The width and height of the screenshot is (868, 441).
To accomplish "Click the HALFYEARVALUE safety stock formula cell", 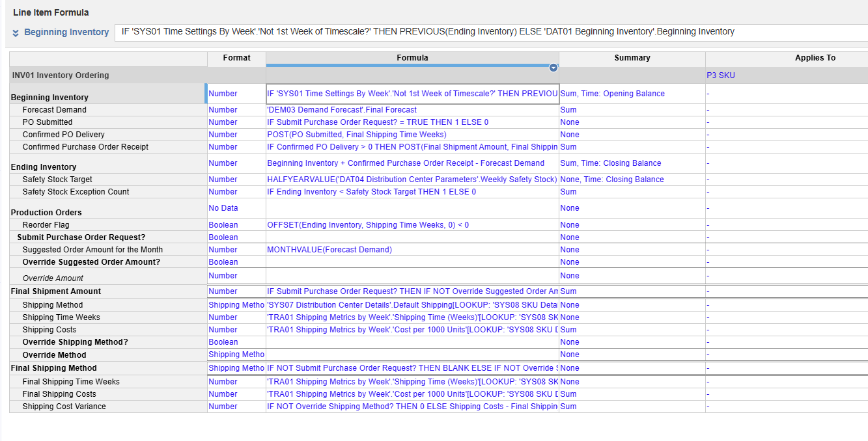I will 412,180.
